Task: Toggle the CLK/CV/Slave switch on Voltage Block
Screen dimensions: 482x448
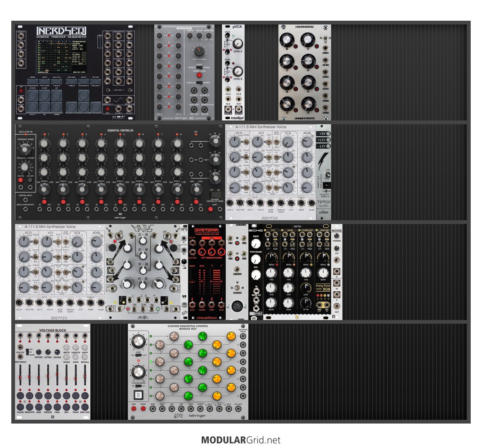Action: pos(27,352)
